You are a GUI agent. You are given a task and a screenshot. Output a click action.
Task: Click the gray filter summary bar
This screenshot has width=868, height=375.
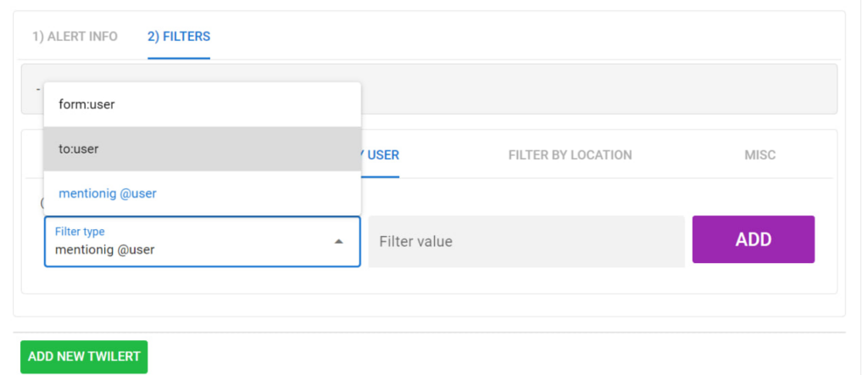point(593,89)
